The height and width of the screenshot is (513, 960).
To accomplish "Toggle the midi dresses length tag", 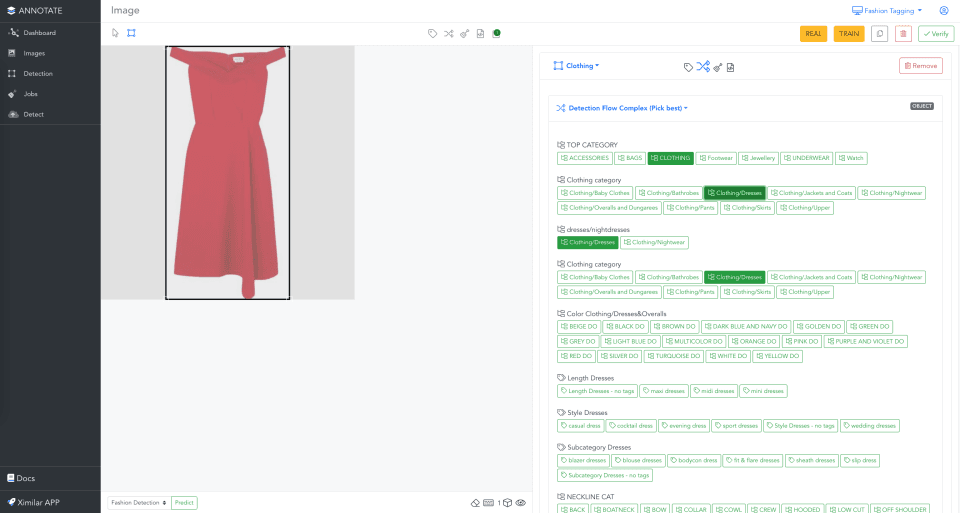I will point(714,391).
